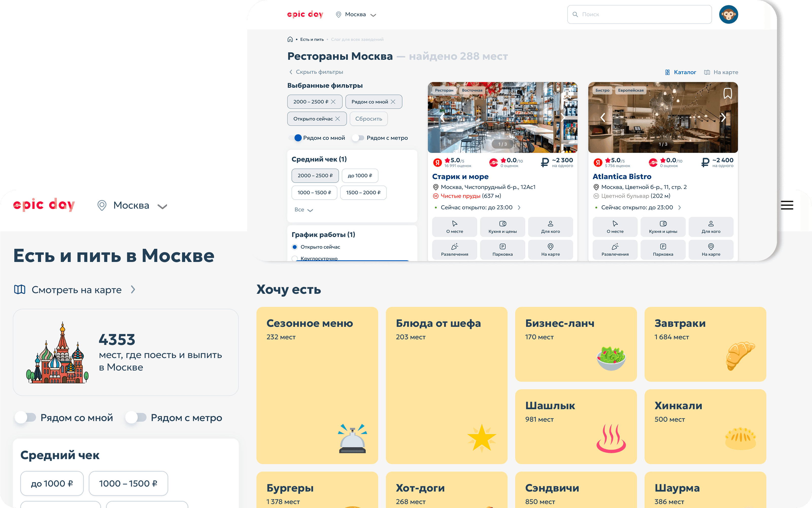
Task: Select 1000 – 1500 ₽ on the mobile page
Action: 128,483
